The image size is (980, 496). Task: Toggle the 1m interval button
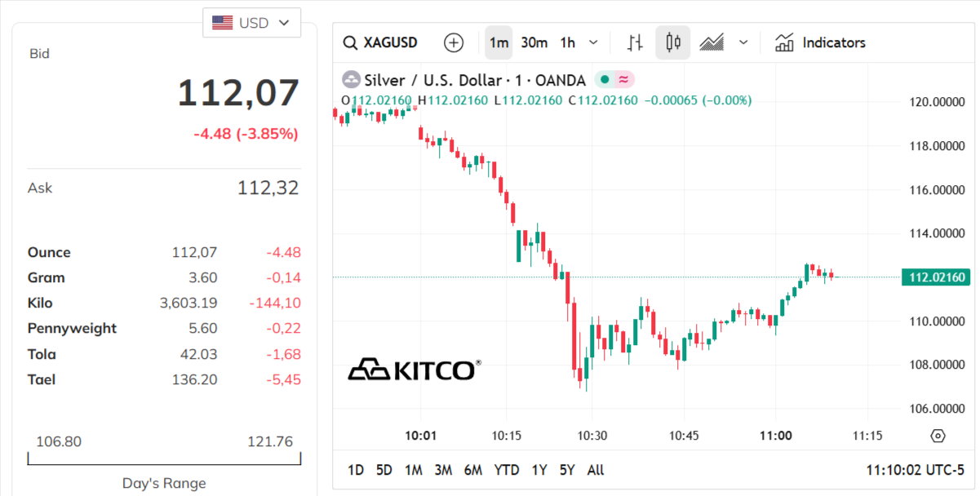click(499, 42)
